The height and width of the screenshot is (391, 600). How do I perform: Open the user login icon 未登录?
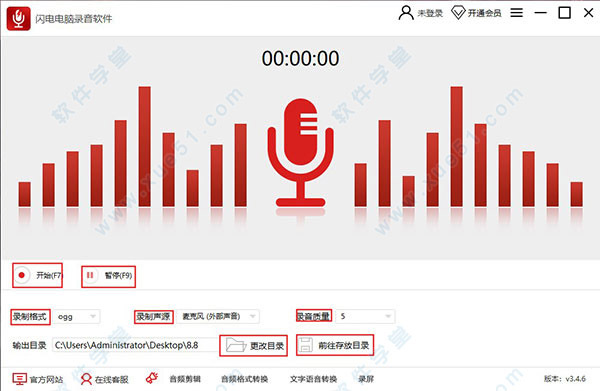406,13
